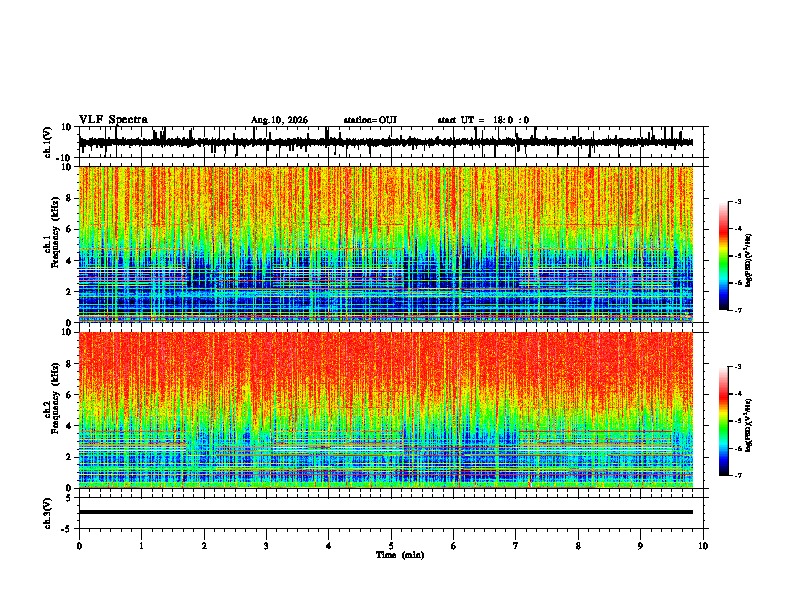Click the flat ch.3 voltage trace line

click(386, 512)
